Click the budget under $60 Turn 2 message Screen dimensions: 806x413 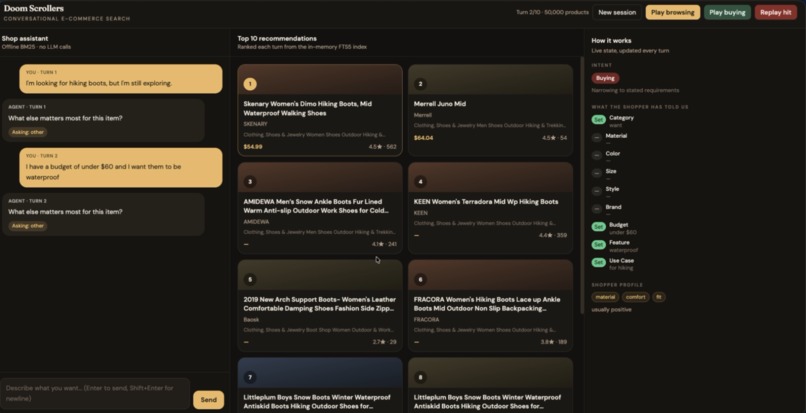[121, 168]
